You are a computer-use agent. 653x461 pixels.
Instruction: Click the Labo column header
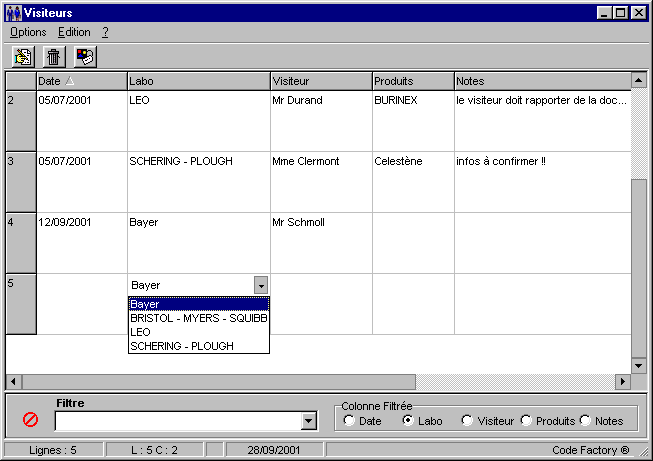199,81
